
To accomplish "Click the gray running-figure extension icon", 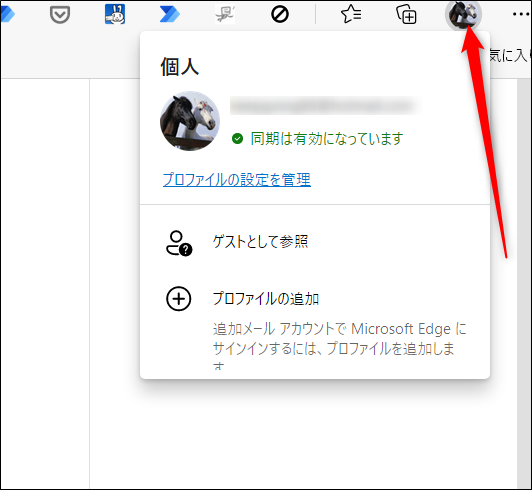I will pyautogui.click(x=225, y=15).
